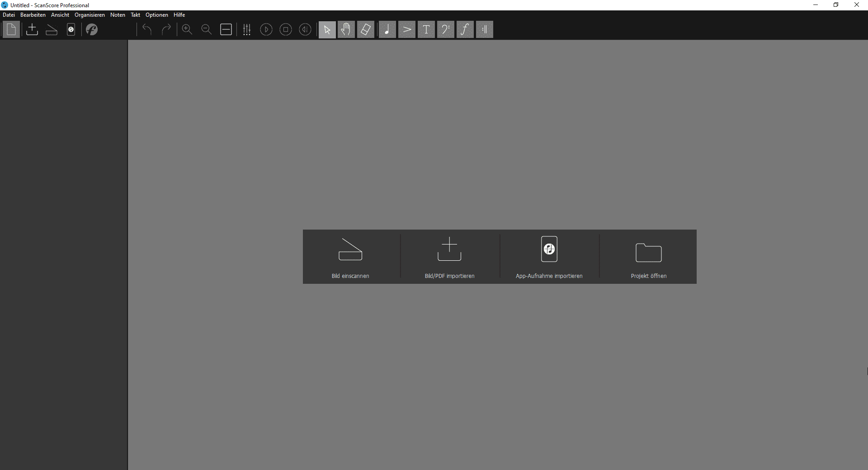This screenshot has width=868, height=470.
Task: Open the mixer sliders icon
Action: [x=247, y=30]
